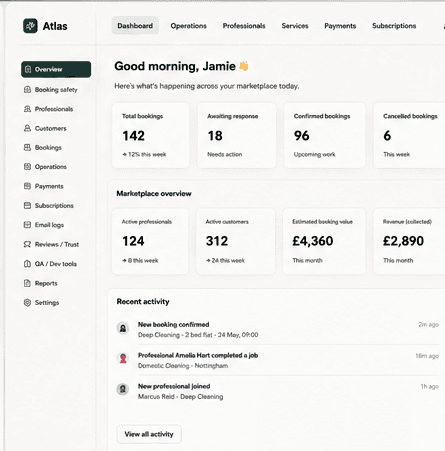445x451 pixels.
Task: Click the Reviews / Trust sidebar icon
Action: click(x=27, y=244)
